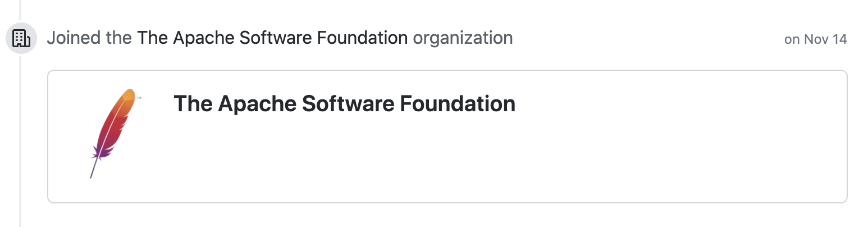Click the Apache feather logo

(x=112, y=131)
